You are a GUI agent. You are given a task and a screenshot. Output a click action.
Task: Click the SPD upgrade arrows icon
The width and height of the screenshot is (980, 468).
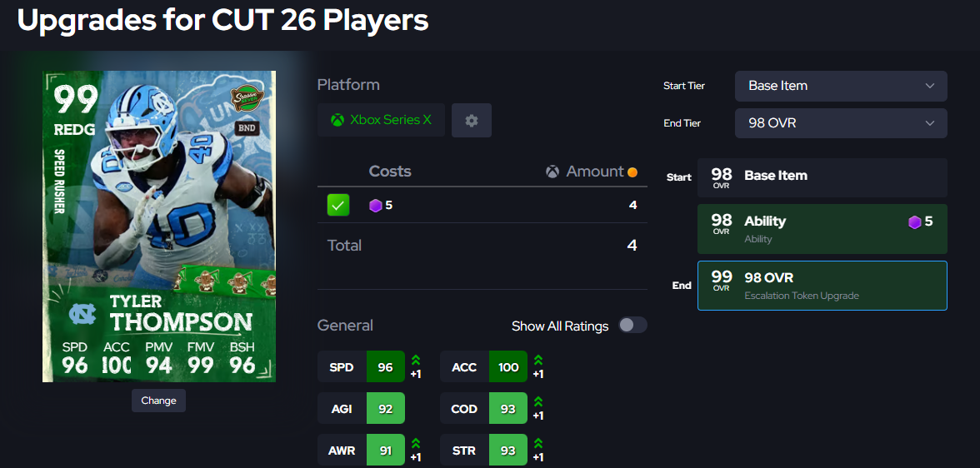coord(415,361)
